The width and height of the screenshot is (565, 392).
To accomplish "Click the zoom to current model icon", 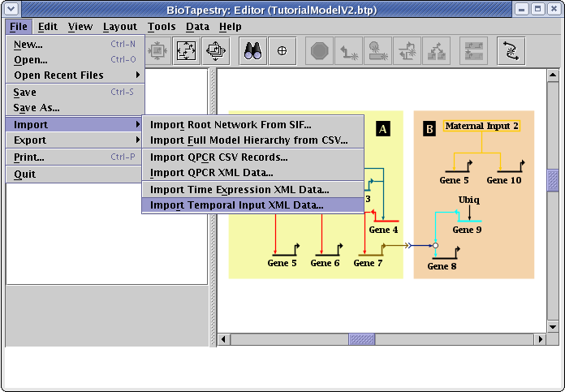I will tap(186, 50).
